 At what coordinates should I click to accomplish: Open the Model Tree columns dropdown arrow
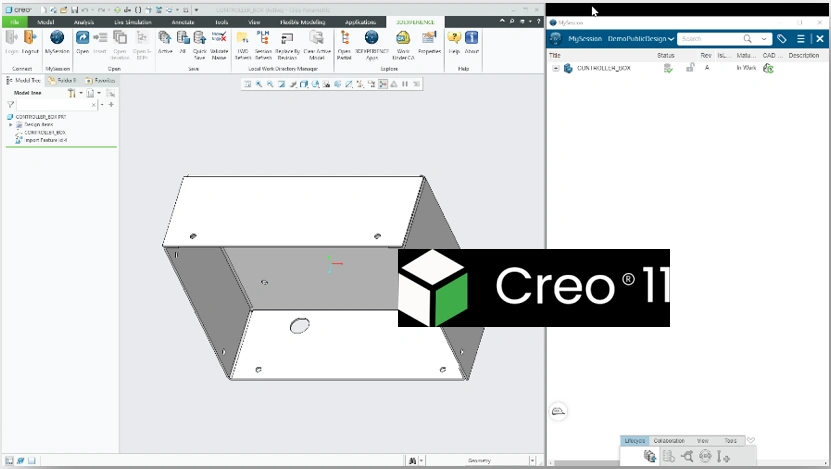click(x=99, y=93)
